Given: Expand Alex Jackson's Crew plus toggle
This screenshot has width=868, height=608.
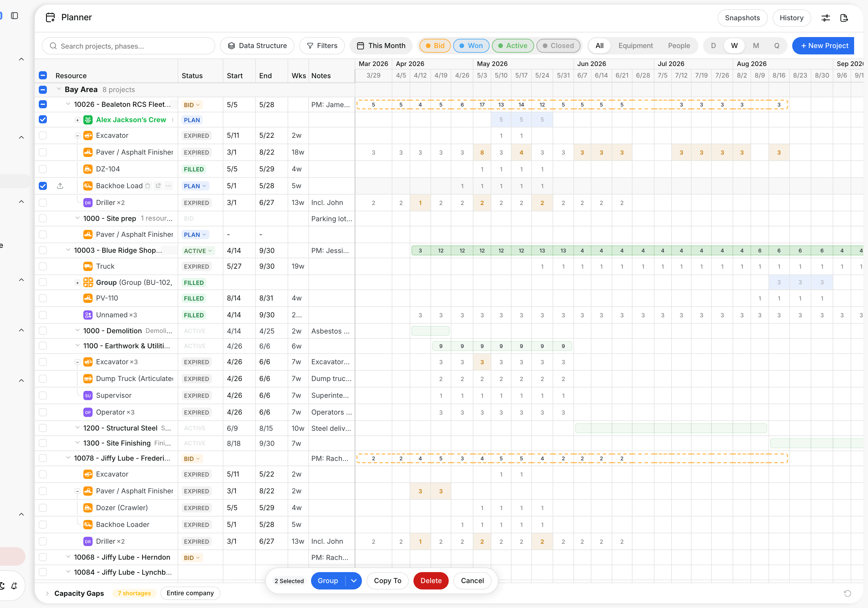Looking at the screenshot, I should point(77,120).
